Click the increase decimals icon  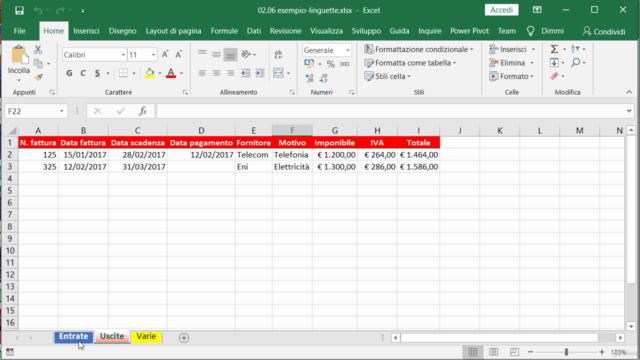(309, 78)
